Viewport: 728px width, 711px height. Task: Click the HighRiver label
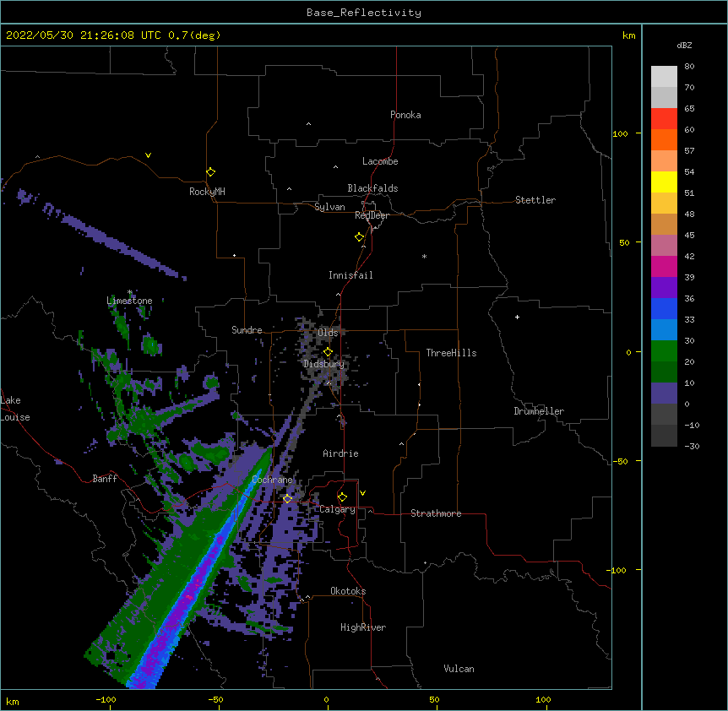point(363,627)
